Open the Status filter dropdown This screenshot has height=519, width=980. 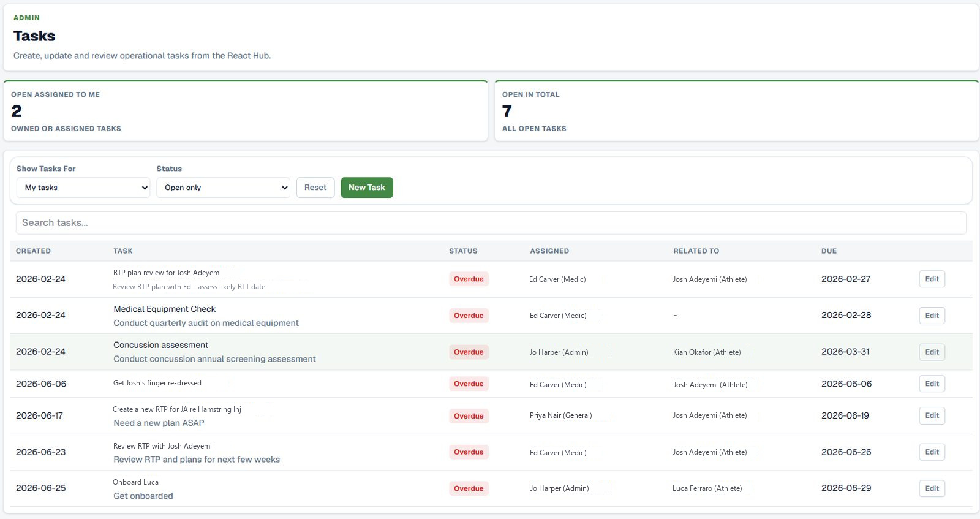[x=223, y=188]
